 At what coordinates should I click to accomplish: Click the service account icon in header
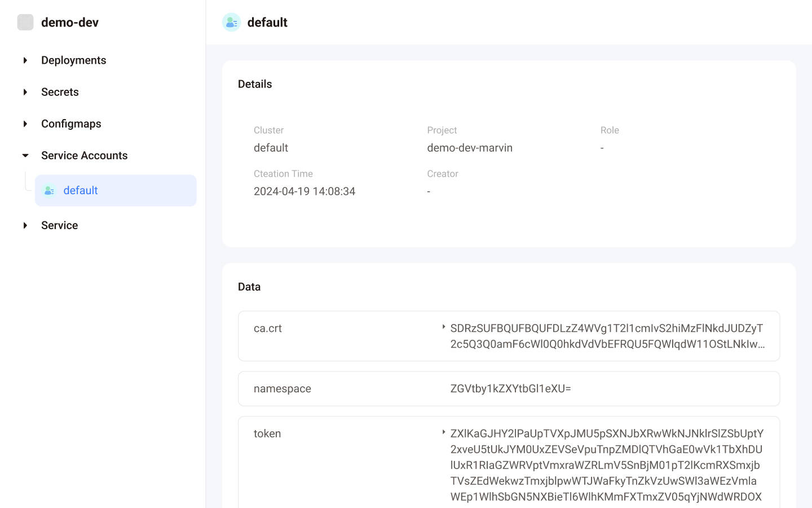231,23
